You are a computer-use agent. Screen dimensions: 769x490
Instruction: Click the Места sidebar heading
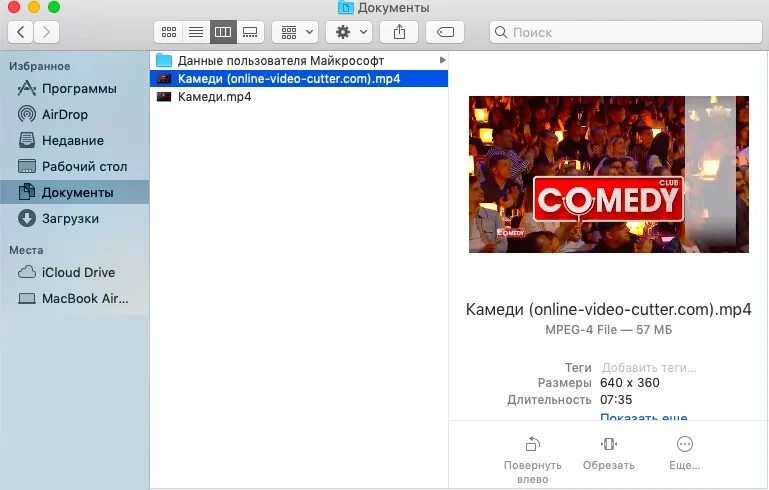click(26, 250)
